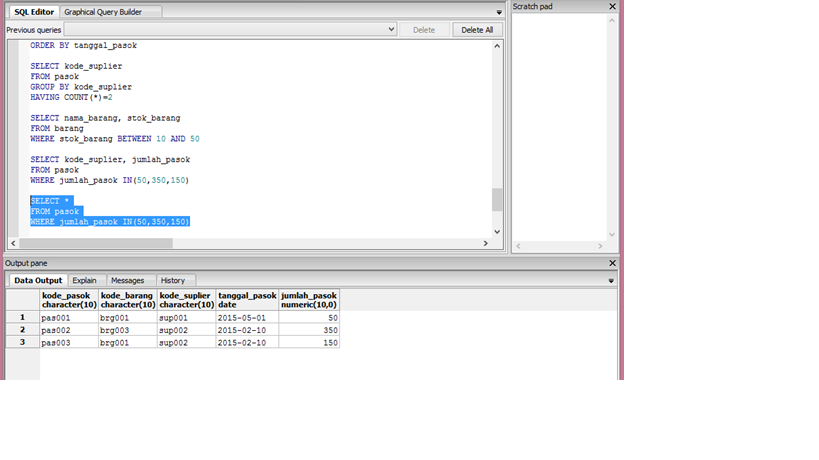Close the Scratch pad panel
This screenshot has width=819, height=460.
[x=613, y=6]
